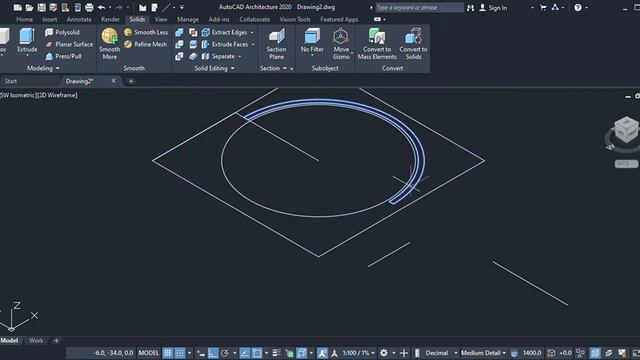Close the Drawing2 file tab
The image size is (640, 360).
[x=113, y=81]
